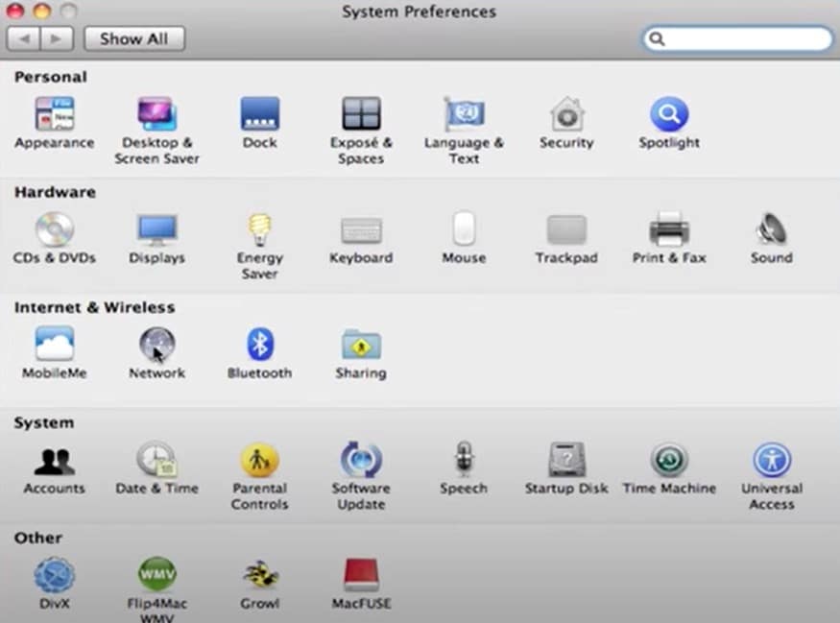The image size is (840, 623).
Task: Close the System Preferences window
Action: pos(15,11)
